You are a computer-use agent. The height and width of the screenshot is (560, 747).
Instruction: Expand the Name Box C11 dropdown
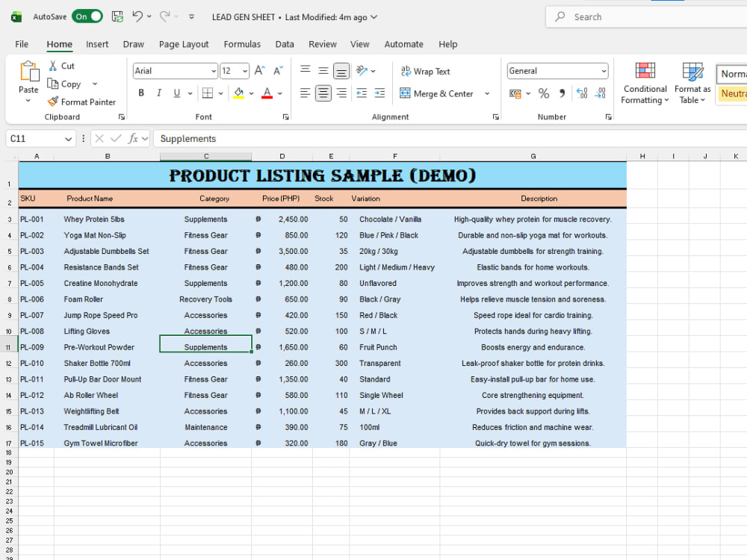coord(68,139)
